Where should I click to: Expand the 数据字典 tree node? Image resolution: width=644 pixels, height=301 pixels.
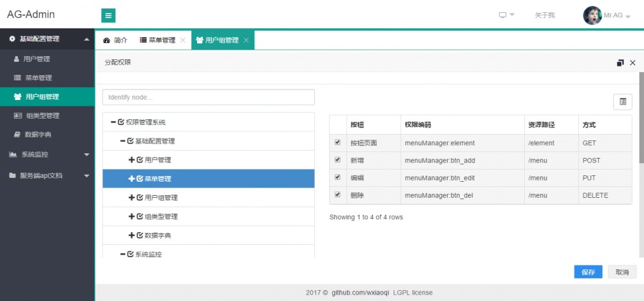click(132, 236)
